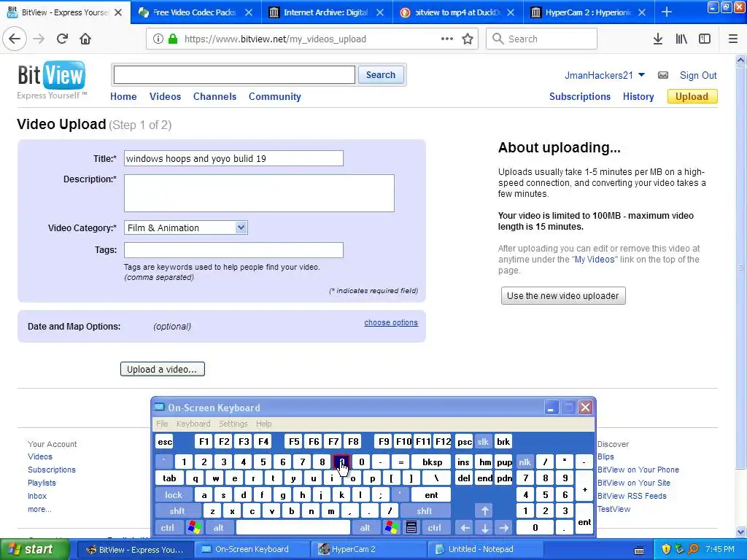This screenshot has height=560, width=747.
Task: Click the right arrow key on On-Screen Keyboard
Action: coord(504,528)
